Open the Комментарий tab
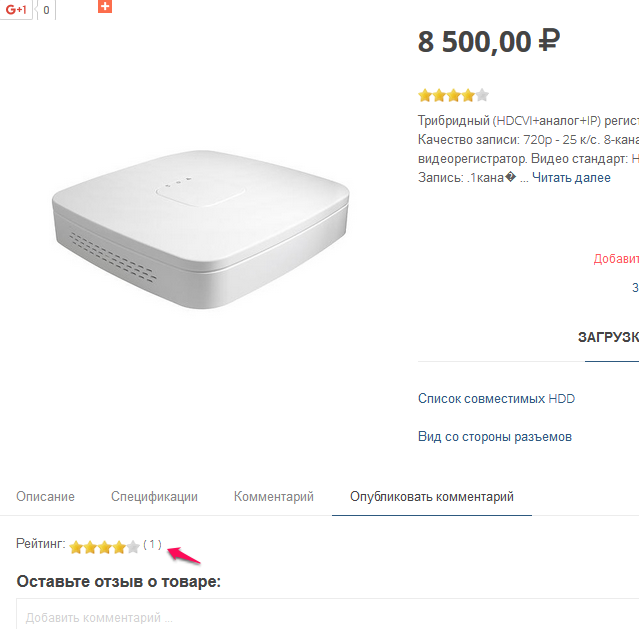 click(274, 497)
